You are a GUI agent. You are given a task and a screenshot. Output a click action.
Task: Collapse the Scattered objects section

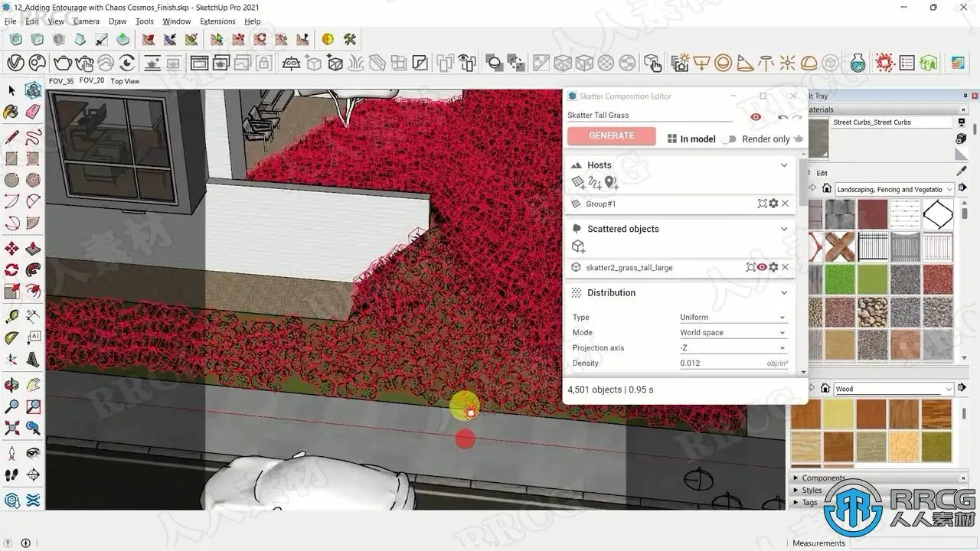pyautogui.click(x=783, y=229)
